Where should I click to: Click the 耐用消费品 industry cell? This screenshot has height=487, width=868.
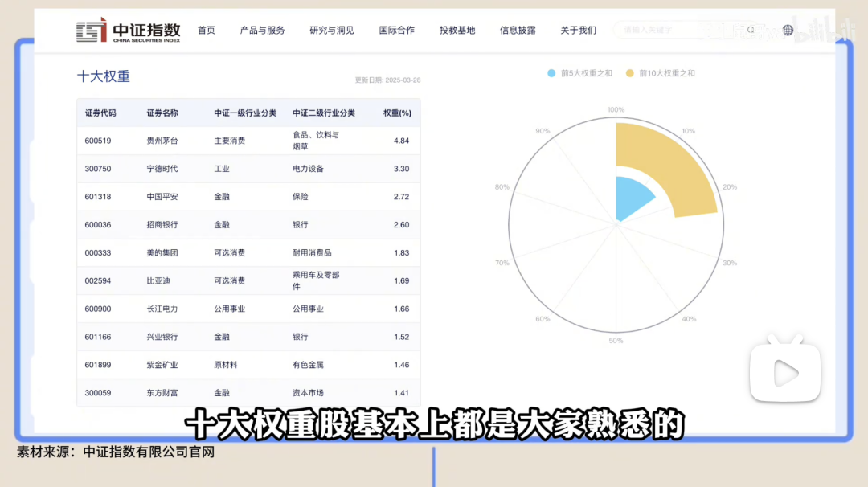[312, 253]
